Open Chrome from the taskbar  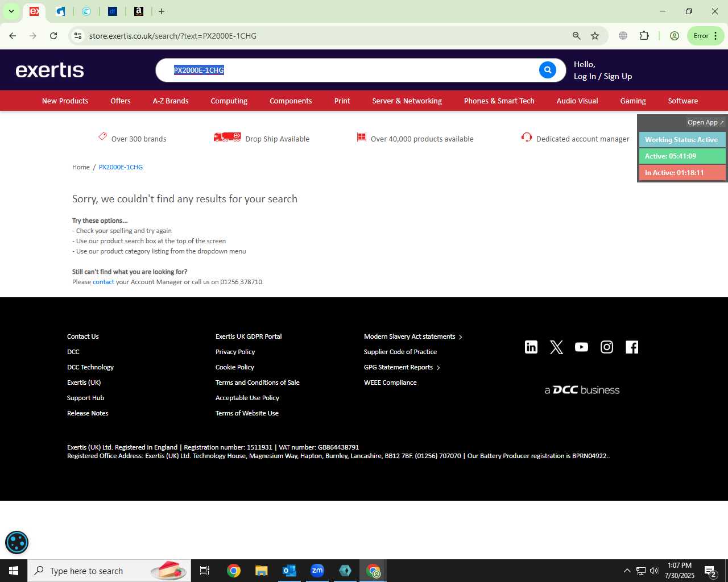pyautogui.click(x=234, y=571)
